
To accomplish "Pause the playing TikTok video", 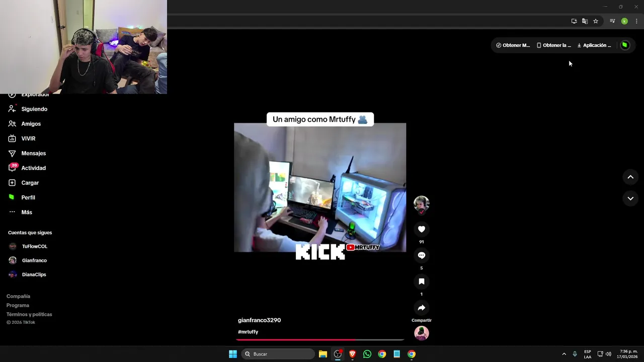I will [x=320, y=188].
